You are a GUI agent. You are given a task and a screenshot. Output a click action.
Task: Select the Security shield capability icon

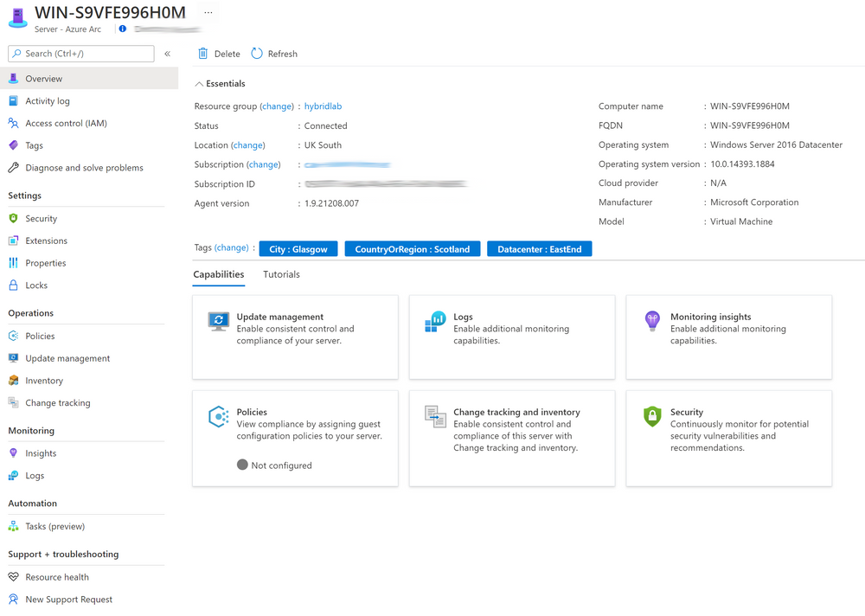[650, 417]
